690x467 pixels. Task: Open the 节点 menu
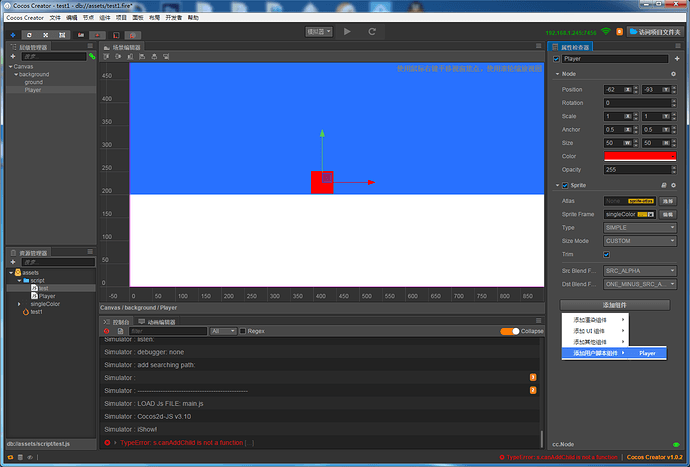[x=88, y=18]
